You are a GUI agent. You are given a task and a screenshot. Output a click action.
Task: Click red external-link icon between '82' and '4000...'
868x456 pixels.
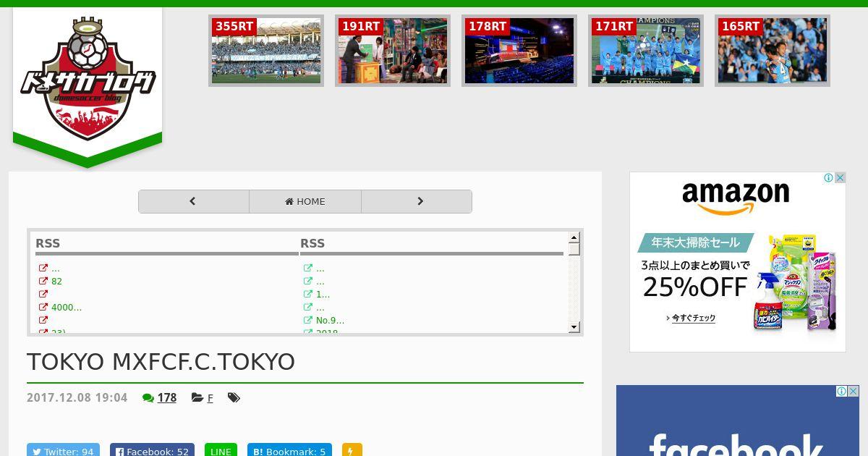click(43, 294)
